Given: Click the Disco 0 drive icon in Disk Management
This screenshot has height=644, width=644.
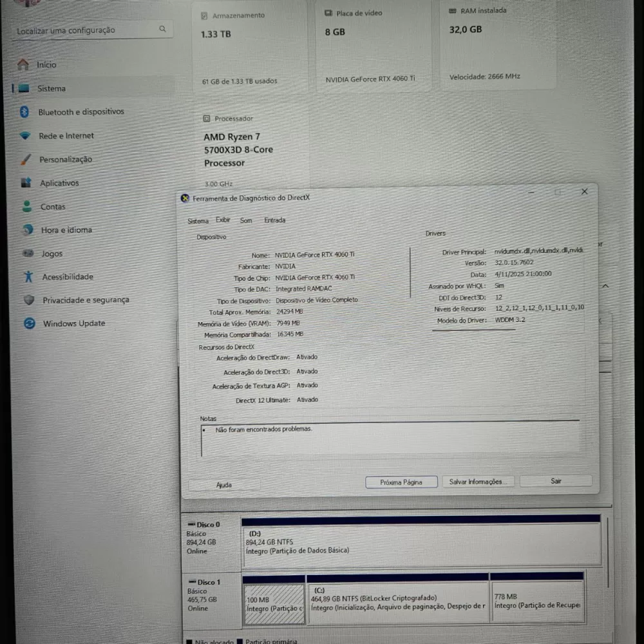Looking at the screenshot, I should tap(191, 524).
